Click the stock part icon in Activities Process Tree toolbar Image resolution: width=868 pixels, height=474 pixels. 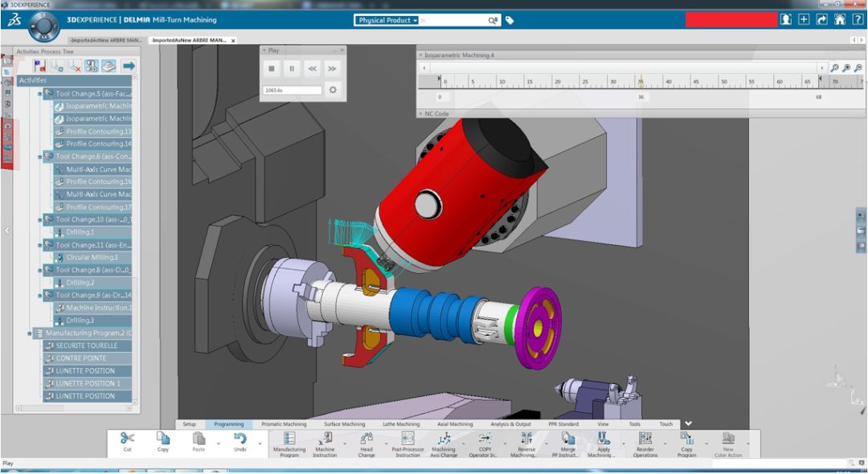pos(109,67)
